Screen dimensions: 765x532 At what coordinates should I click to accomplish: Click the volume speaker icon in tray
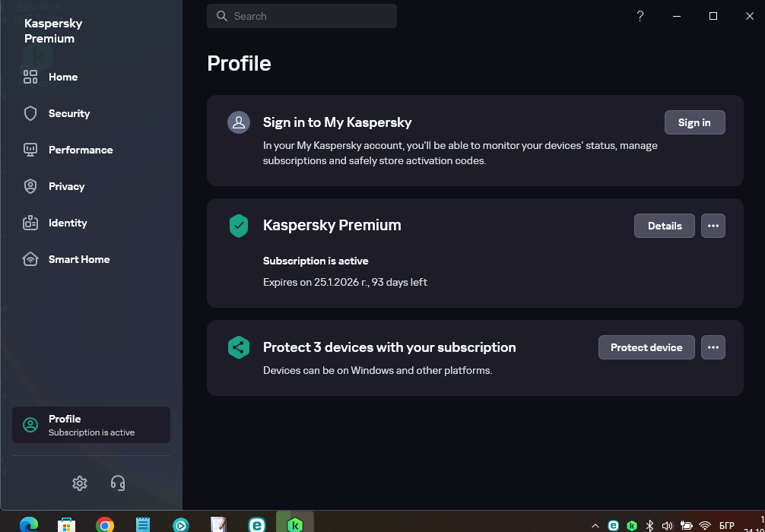click(x=668, y=525)
